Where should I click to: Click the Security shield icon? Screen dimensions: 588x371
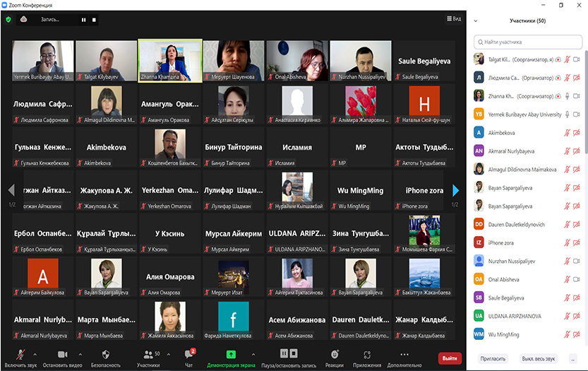tap(105, 354)
